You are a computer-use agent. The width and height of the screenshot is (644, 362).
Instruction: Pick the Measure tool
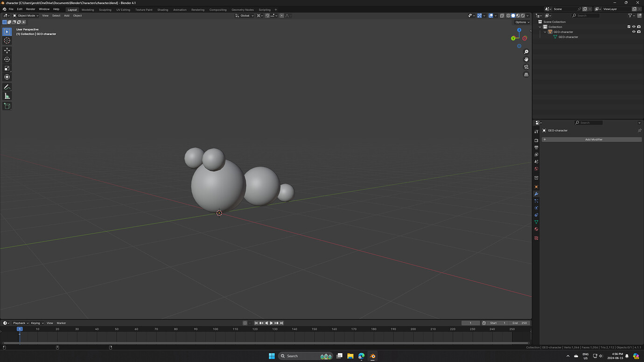tap(7, 96)
